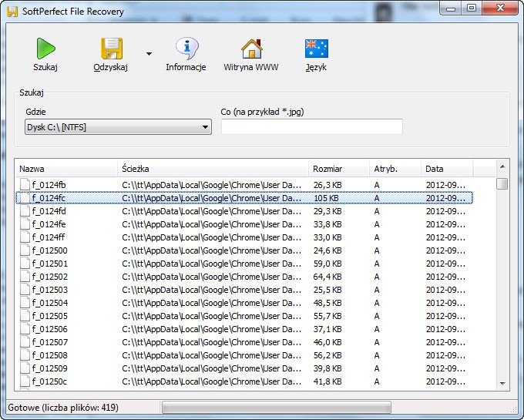Click the file icon of f_0124fb
The width and height of the screenshot is (524, 420).
point(25,185)
